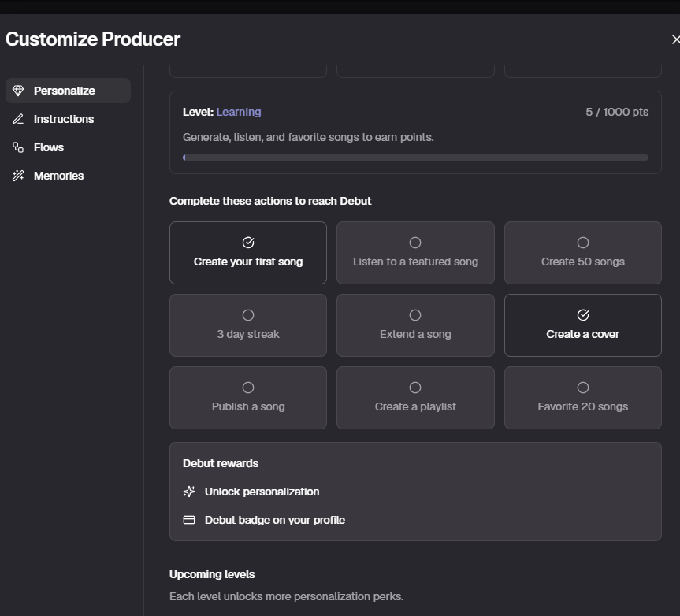The height and width of the screenshot is (616, 680).
Task: Select the Extend a song card
Action: click(415, 325)
